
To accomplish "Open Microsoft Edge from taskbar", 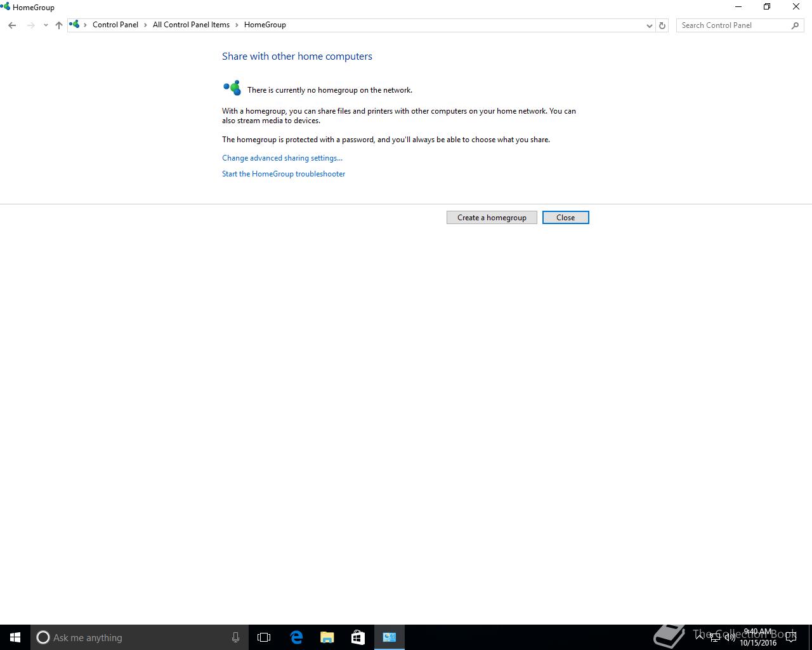I will point(296,637).
